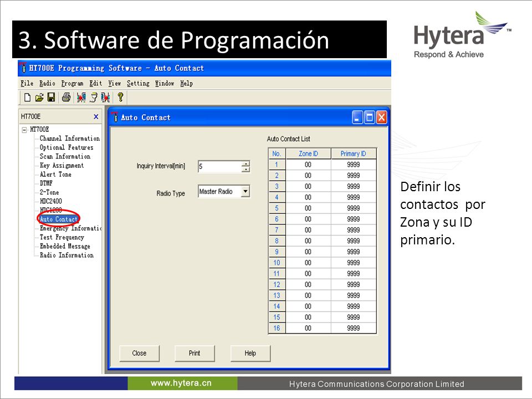Click the printer icon in the toolbar
This screenshot has width=532, height=399.
point(66,98)
